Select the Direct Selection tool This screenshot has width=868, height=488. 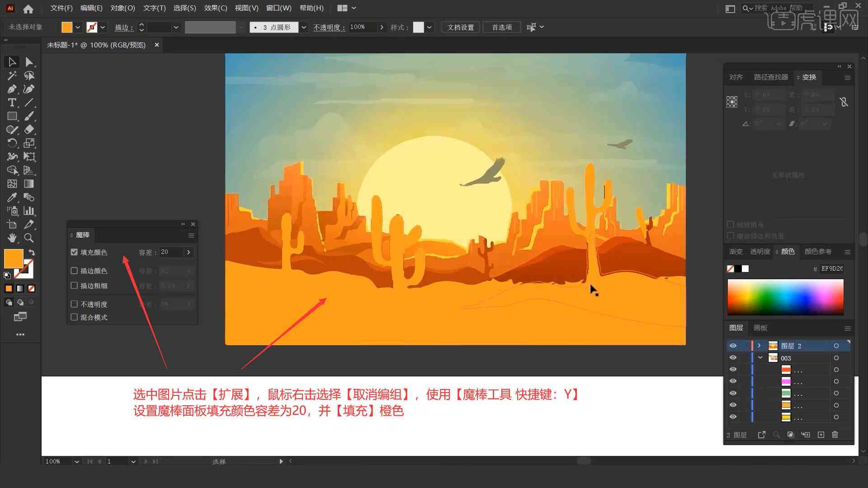click(28, 61)
